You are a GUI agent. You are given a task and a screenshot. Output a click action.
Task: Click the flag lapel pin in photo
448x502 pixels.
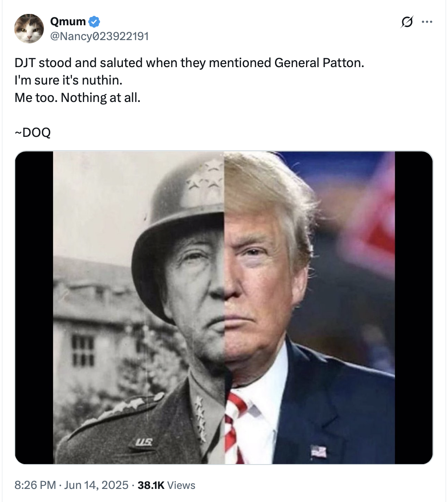tap(318, 451)
